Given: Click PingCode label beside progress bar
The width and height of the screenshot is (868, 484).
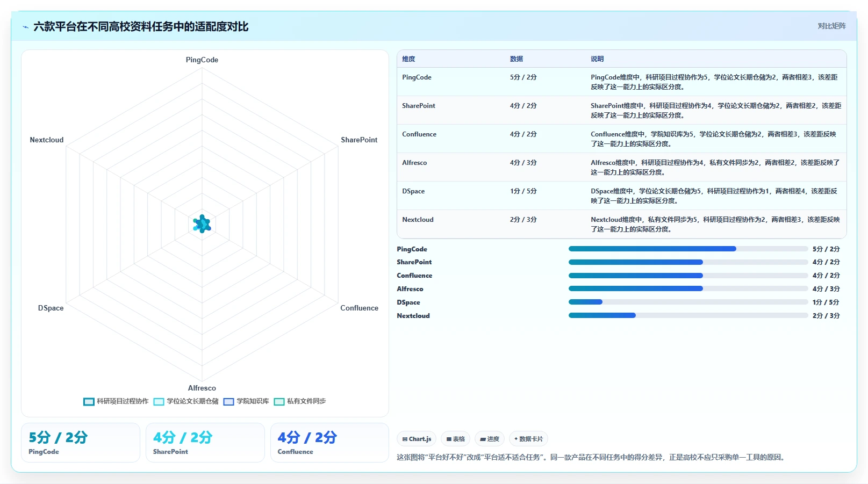Looking at the screenshot, I should point(412,249).
